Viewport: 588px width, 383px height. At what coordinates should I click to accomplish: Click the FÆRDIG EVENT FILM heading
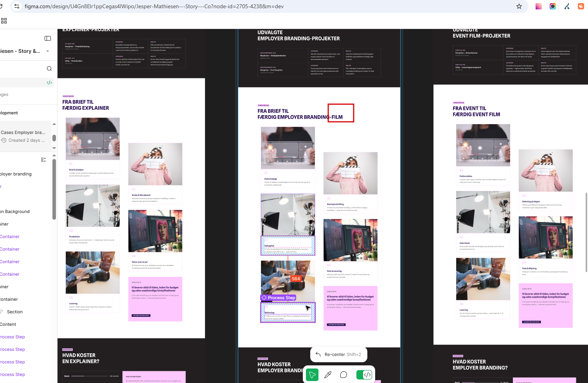(x=476, y=114)
